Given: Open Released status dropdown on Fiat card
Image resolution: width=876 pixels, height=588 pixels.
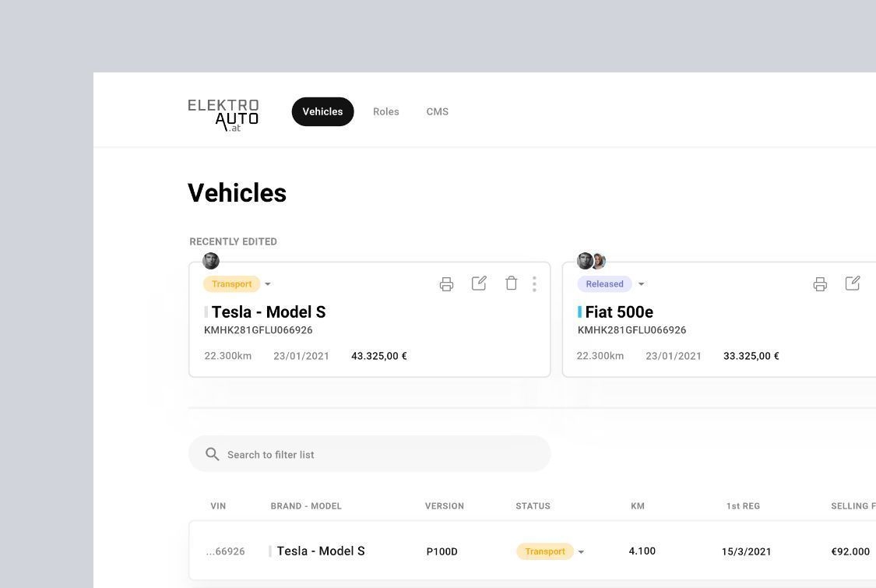Looking at the screenshot, I should point(642,284).
